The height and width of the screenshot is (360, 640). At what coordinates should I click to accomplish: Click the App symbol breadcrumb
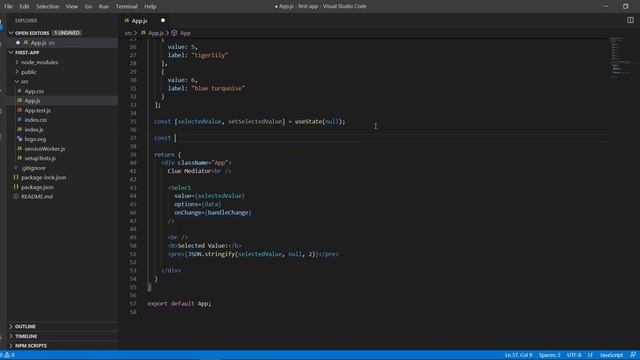(185, 33)
